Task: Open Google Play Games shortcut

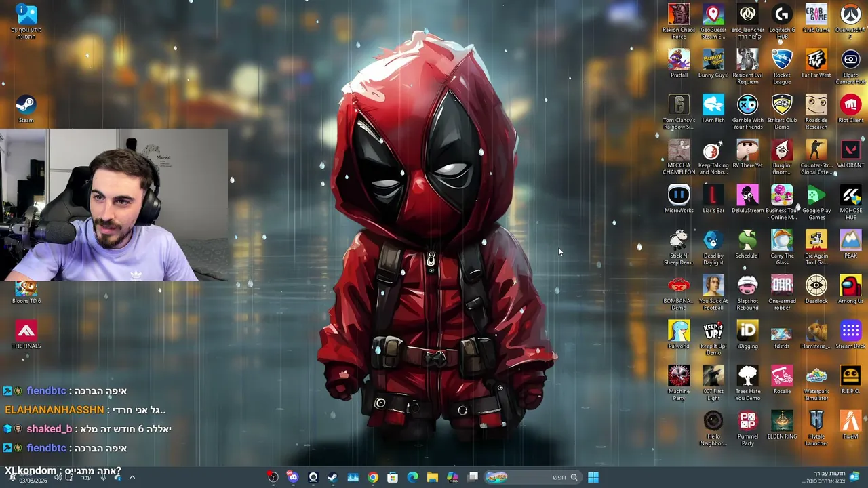Action: tap(816, 202)
